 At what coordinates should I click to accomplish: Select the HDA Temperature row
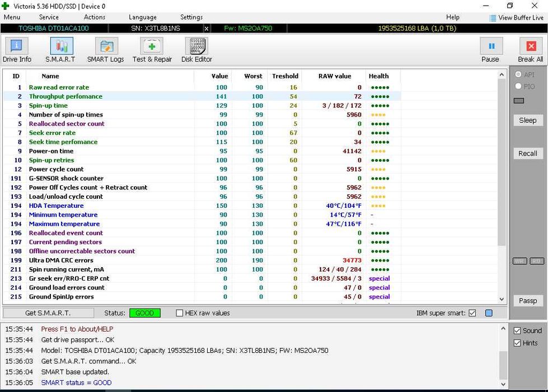click(202, 206)
